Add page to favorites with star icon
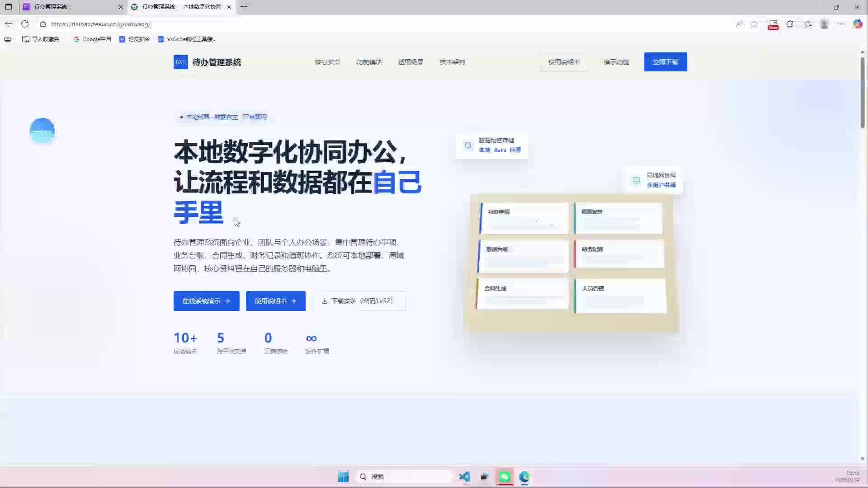Image resolution: width=868 pixels, height=488 pixels. tap(754, 24)
